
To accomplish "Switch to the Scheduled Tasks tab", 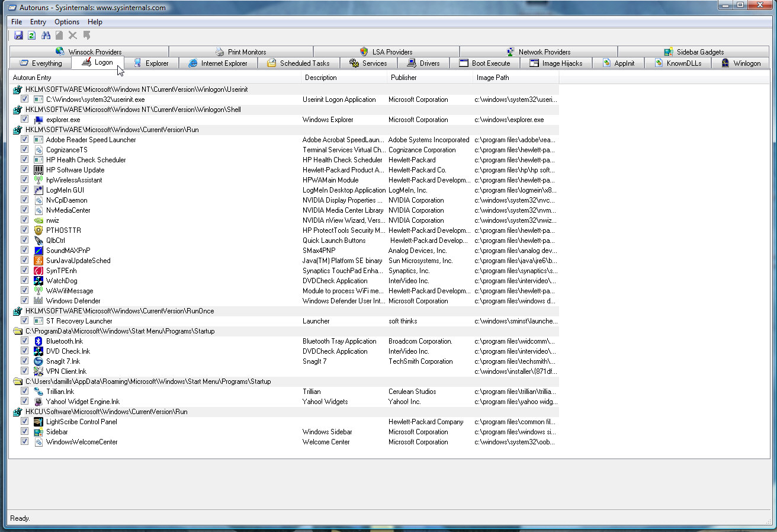I will click(x=298, y=63).
